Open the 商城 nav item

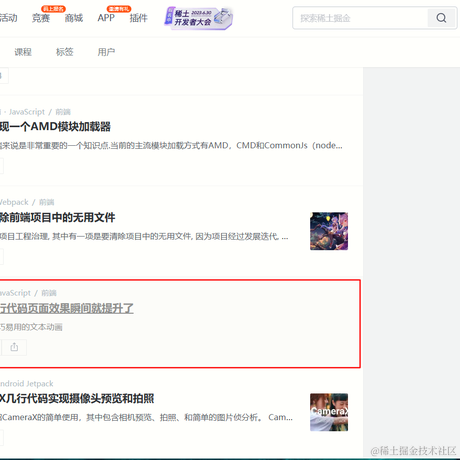[73, 18]
